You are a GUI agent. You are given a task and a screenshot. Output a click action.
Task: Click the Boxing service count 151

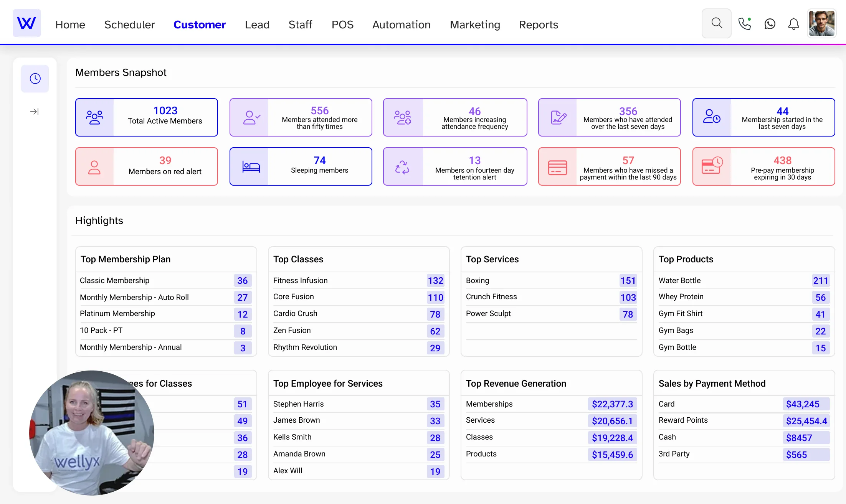coord(628,280)
